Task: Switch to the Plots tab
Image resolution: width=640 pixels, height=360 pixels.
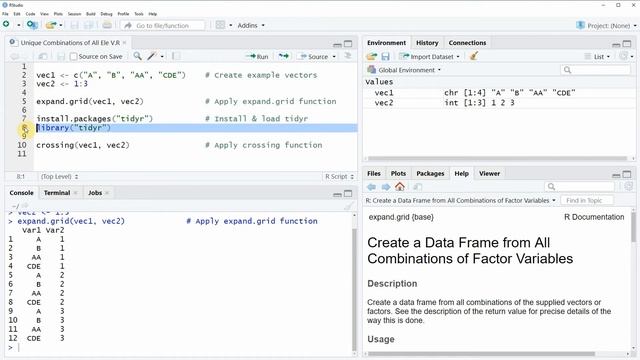Action: click(x=398, y=173)
